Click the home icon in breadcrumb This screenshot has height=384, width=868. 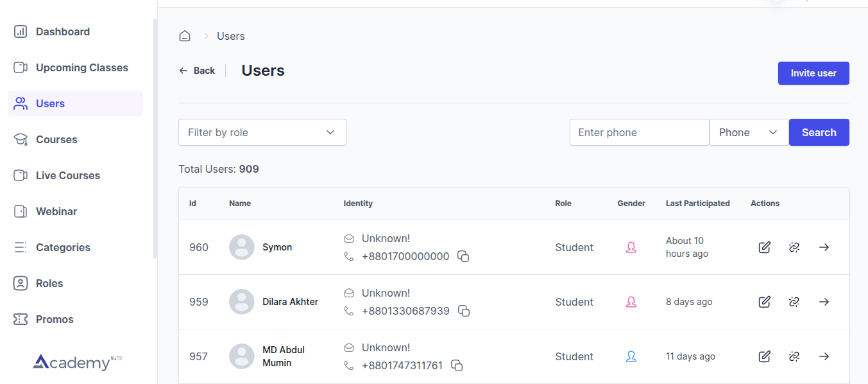185,36
